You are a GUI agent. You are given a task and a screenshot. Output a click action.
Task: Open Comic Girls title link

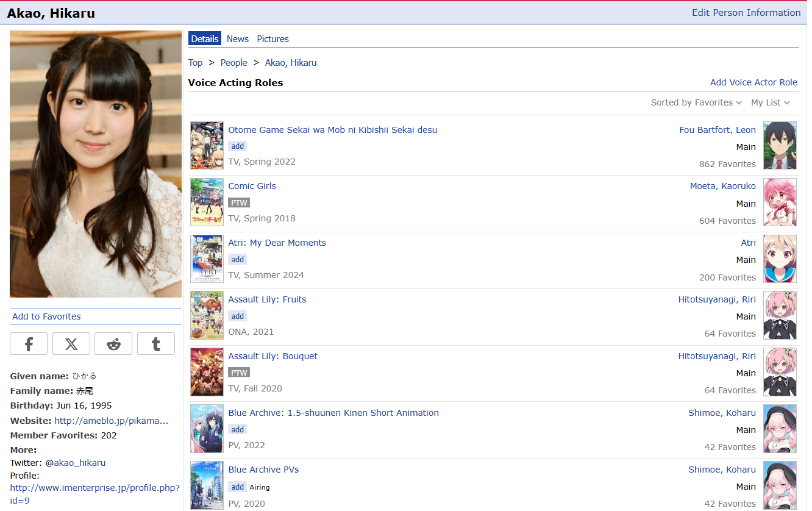point(252,186)
